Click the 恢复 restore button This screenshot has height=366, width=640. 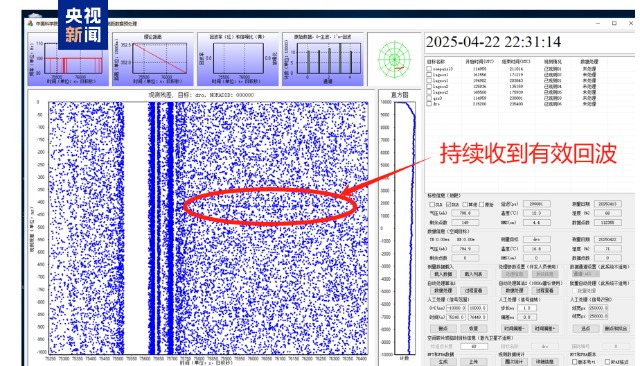click(473, 328)
